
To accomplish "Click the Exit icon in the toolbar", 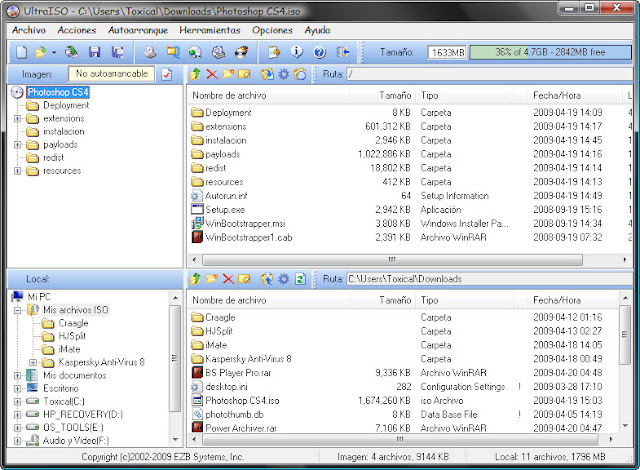I will 342,52.
